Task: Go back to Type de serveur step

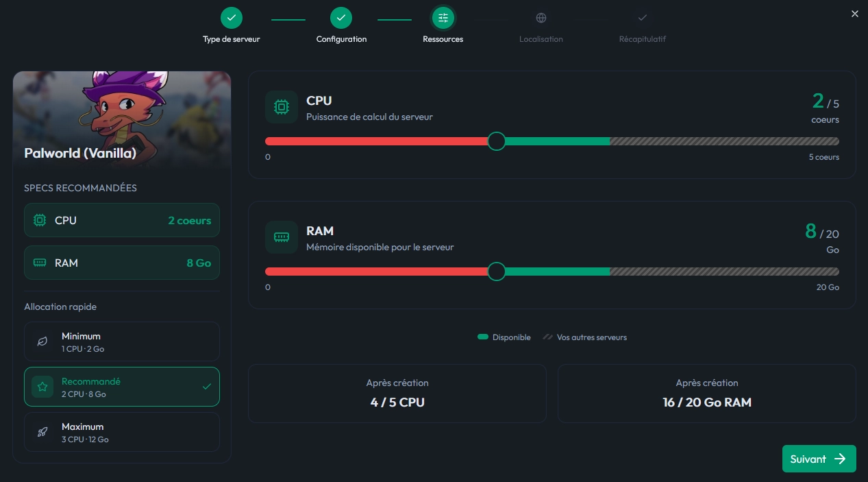Action: pos(232,18)
